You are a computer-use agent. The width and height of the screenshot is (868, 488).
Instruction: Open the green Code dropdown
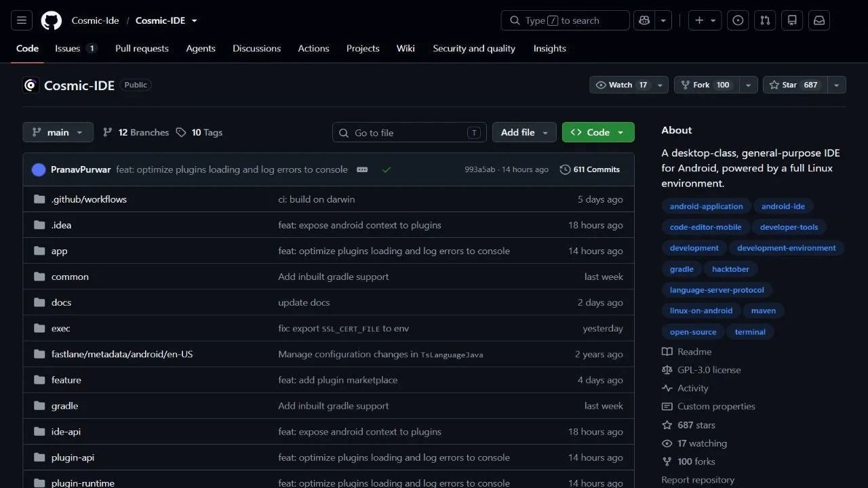coord(598,132)
